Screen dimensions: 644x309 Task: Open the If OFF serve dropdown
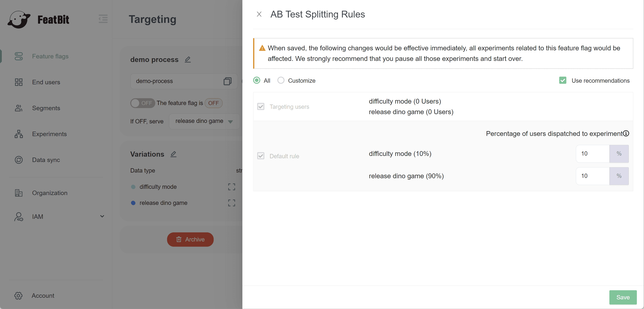click(204, 121)
